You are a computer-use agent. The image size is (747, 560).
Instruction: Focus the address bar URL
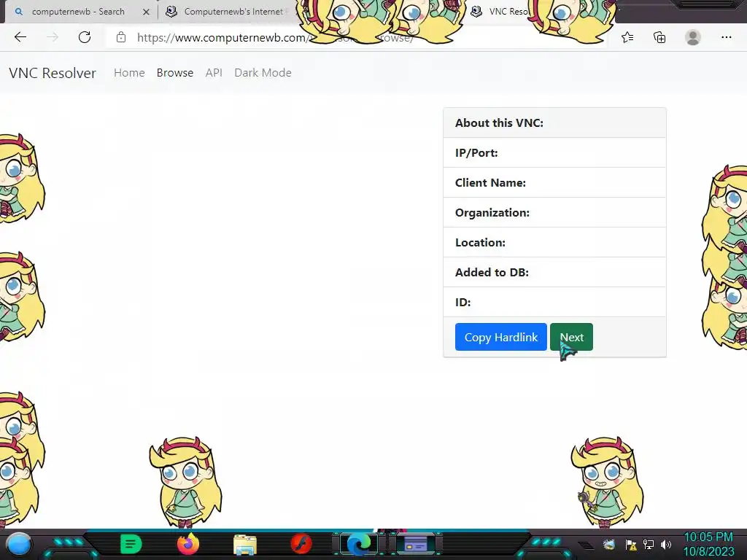(x=275, y=38)
